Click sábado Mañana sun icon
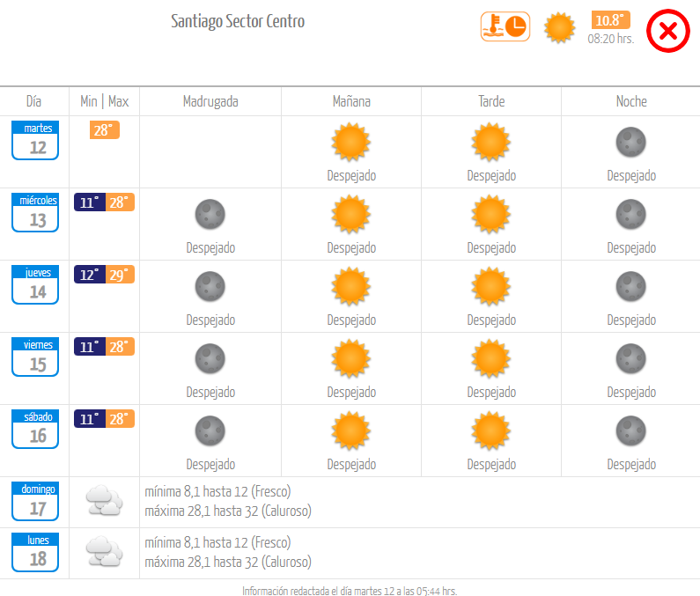 [351, 431]
